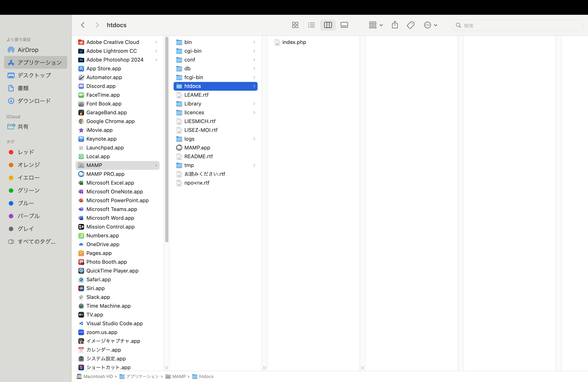Click アプリケーション in the path bar

click(x=139, y=376)
